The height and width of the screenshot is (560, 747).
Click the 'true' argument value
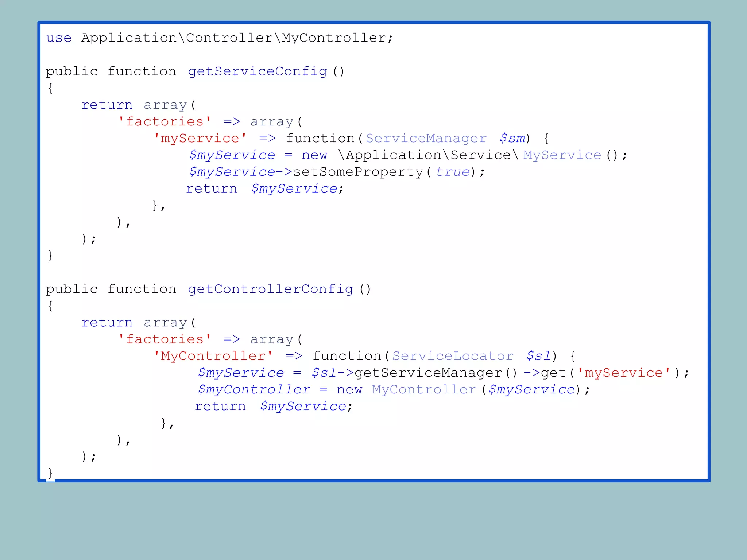(453, 172)
